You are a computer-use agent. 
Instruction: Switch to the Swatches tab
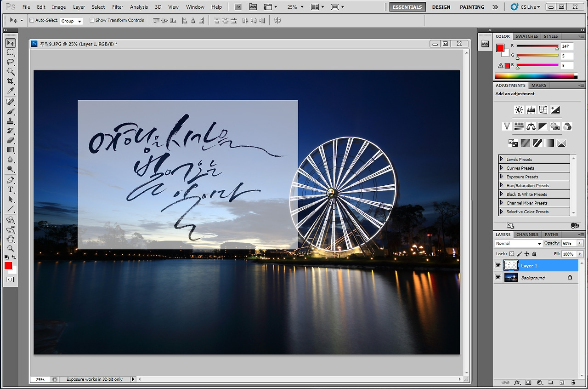[526, 36]
